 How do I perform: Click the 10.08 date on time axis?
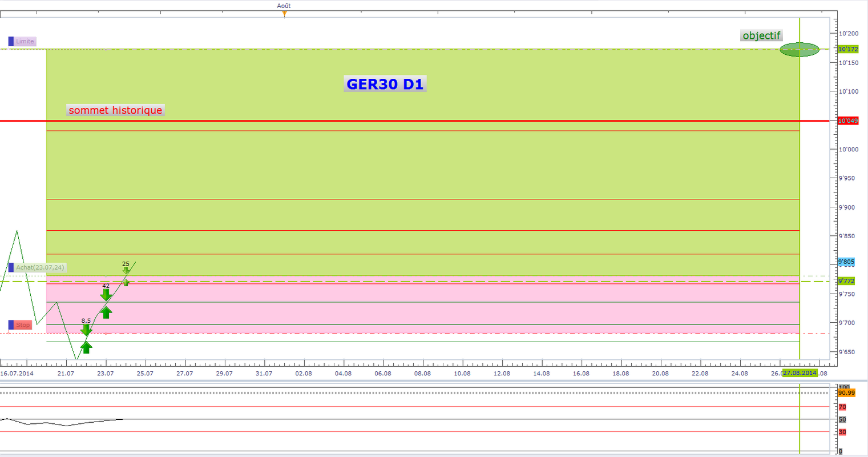pos(462,374)
